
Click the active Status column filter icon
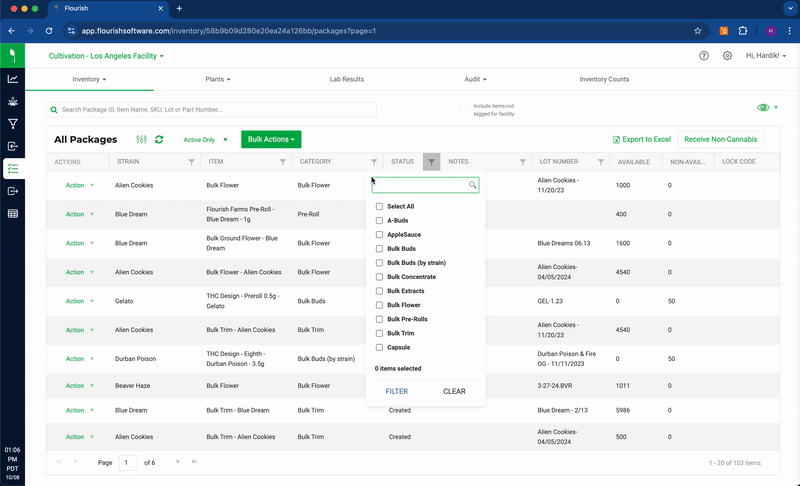(x=431, y=162)
